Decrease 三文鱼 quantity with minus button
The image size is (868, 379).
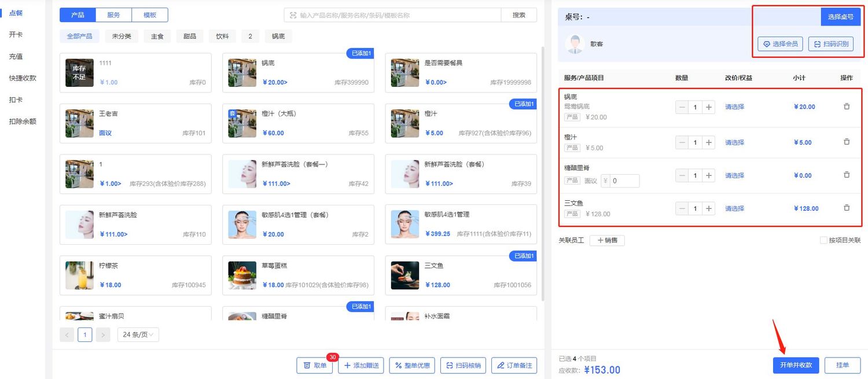pyautogui.click(x=682, y=208)
